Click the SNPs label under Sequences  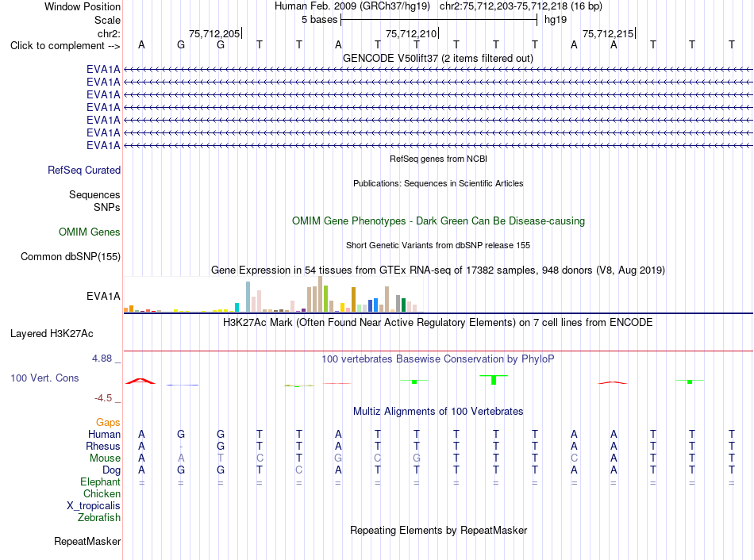tap(107, 207)
